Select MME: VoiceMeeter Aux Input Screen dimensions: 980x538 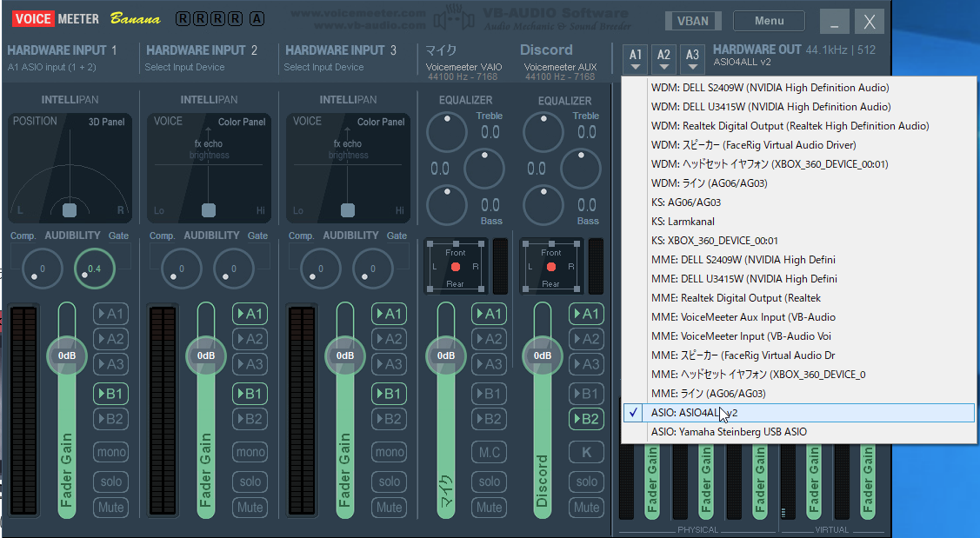coord(799,316)
